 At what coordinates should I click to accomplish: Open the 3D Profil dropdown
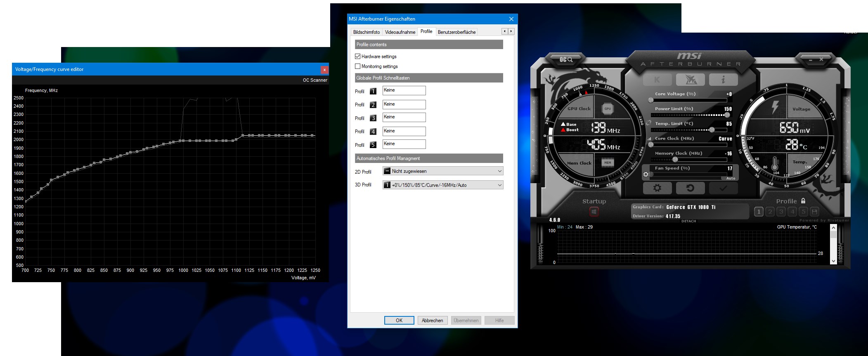(443, 185)
